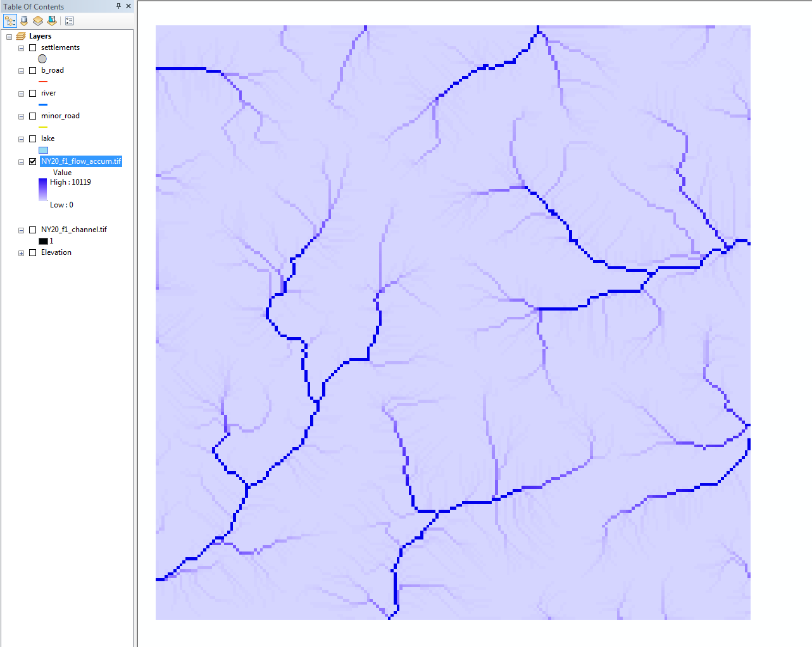The image size is (812, 647).
Task: Expand the Elevation layer
Action: click(x=21, y=252)
